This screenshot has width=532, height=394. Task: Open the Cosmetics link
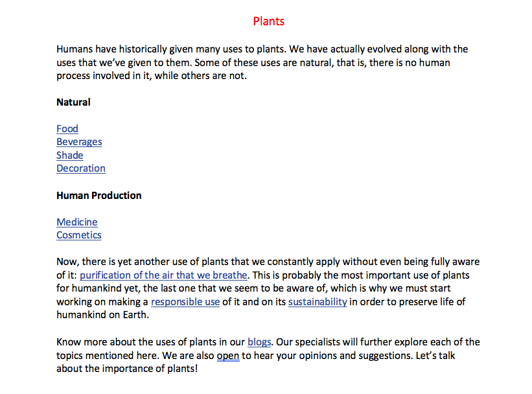click(x=79, y=235)
